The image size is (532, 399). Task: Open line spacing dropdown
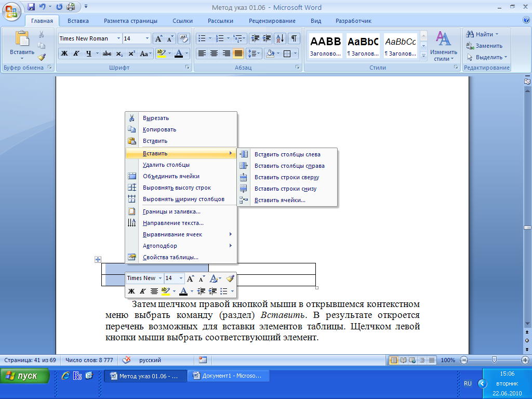pyautogui.click(x=254, y=54)
